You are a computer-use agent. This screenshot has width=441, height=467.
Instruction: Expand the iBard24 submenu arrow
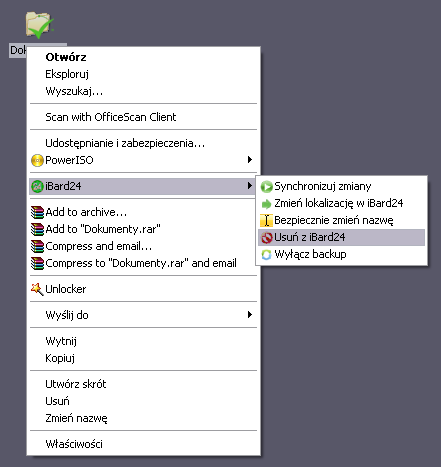[250, 186]
